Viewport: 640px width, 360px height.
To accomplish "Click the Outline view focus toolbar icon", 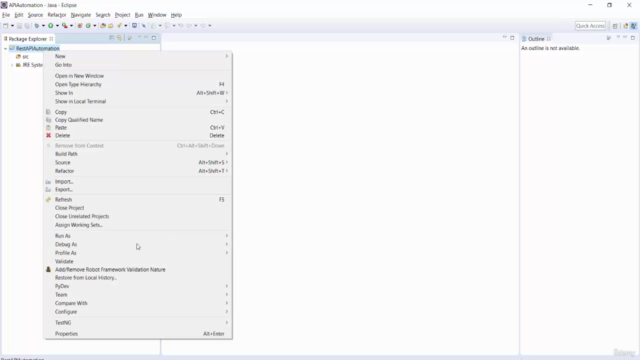I will (x=609, y=38).
